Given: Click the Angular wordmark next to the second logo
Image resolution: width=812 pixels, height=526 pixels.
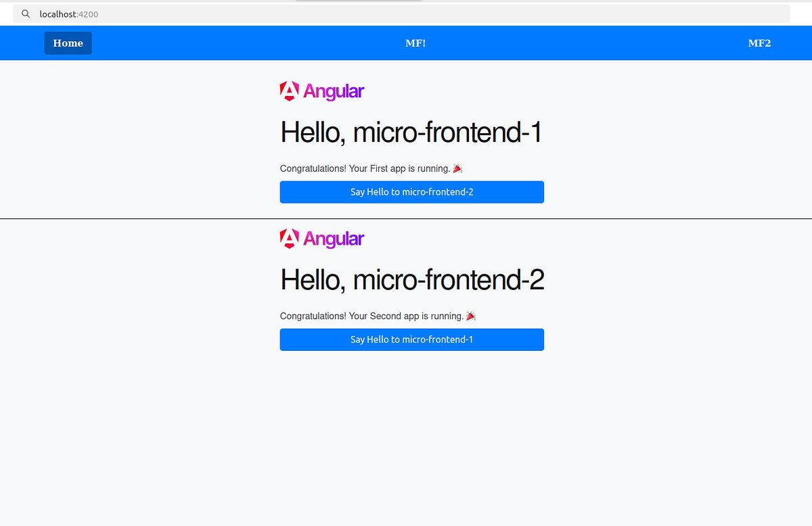Looking at the screenshot, I should (x=334, y=238).
